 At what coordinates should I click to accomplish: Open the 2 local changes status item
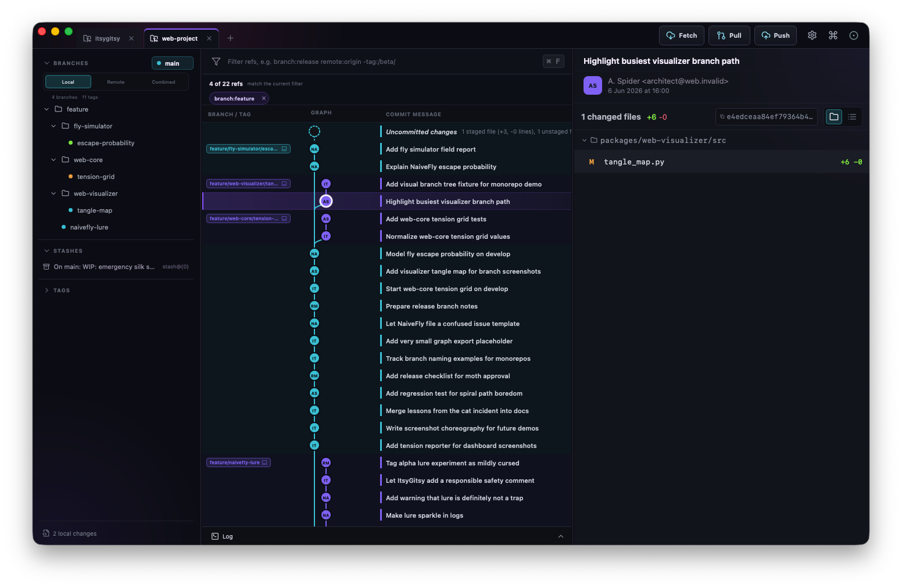(x=70, y=533)
